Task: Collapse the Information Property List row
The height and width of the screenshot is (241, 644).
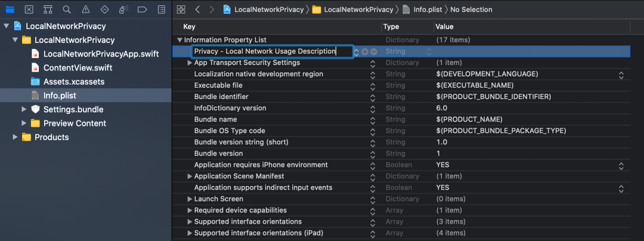Action: pos(179,40)
